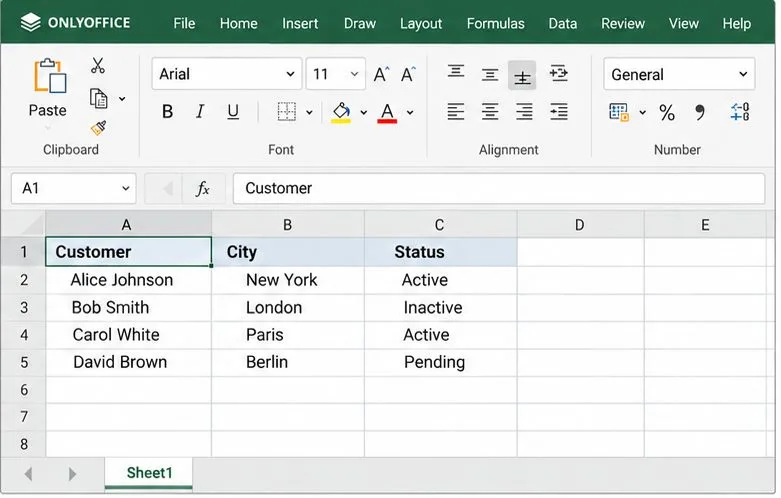Switch to the Insert tab
This screenshot has width=781, height=498.
pos(300,23)
